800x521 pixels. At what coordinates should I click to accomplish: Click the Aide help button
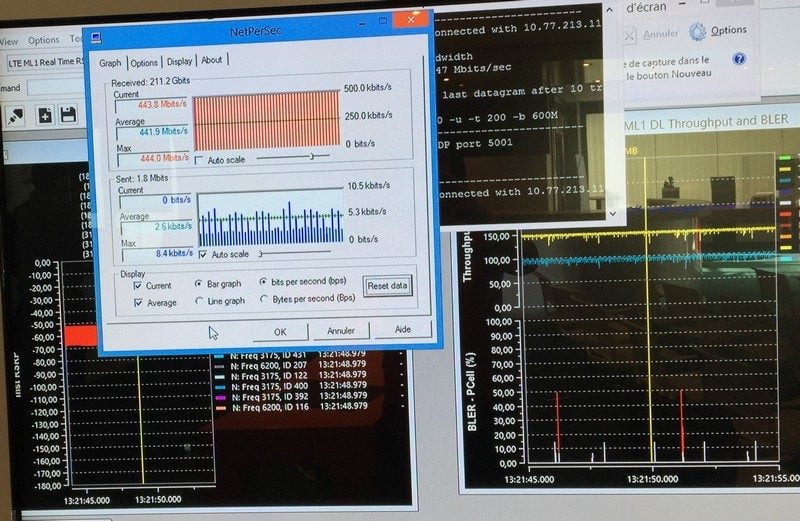403,329
